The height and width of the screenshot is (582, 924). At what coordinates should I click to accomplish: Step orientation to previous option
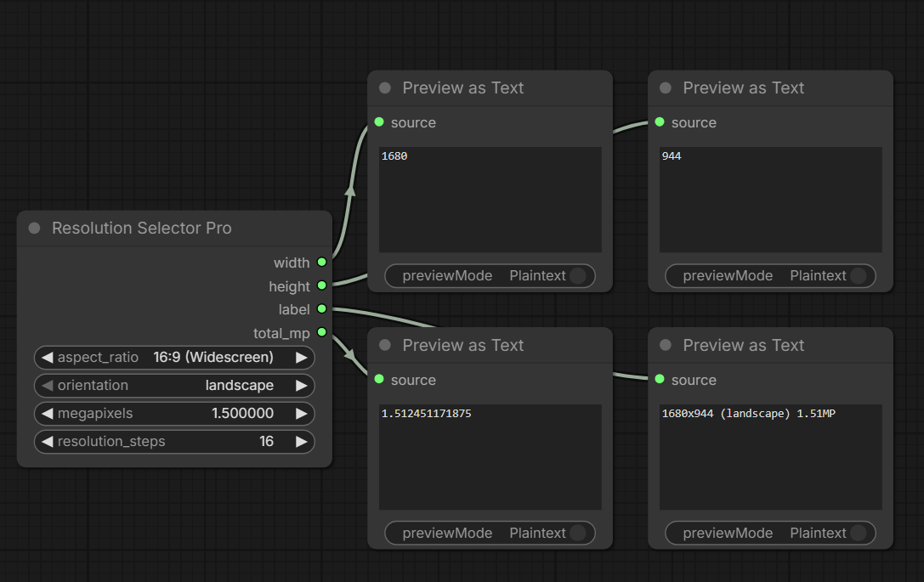47,386
